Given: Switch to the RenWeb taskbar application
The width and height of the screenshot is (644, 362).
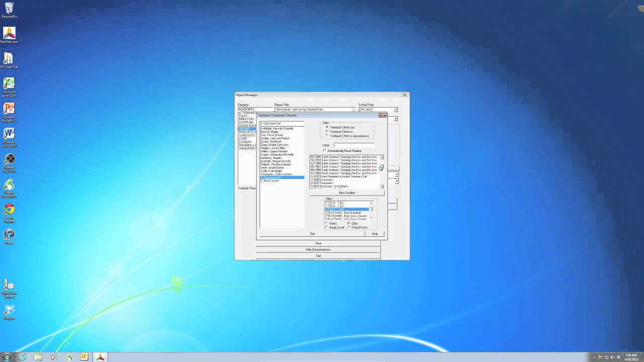Looking at the screenshot, I should [100, 357].
